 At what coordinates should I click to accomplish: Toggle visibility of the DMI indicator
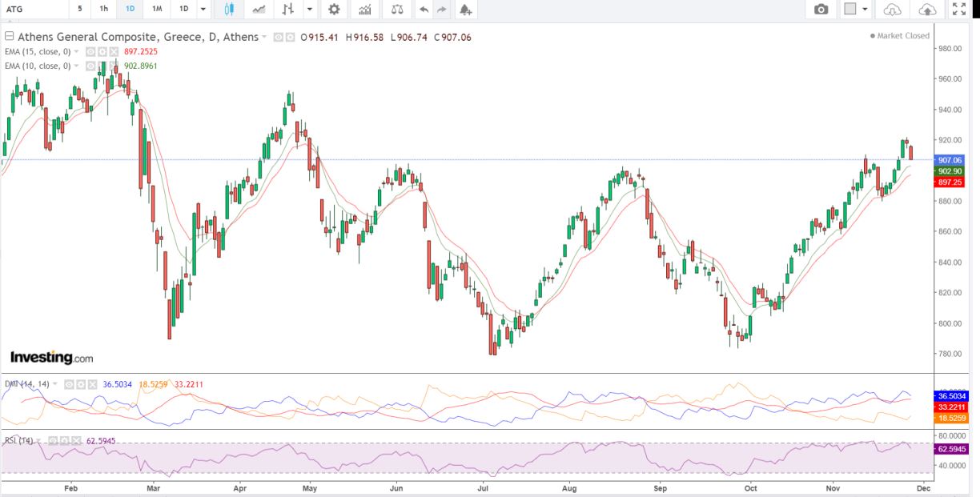point(69,384)
